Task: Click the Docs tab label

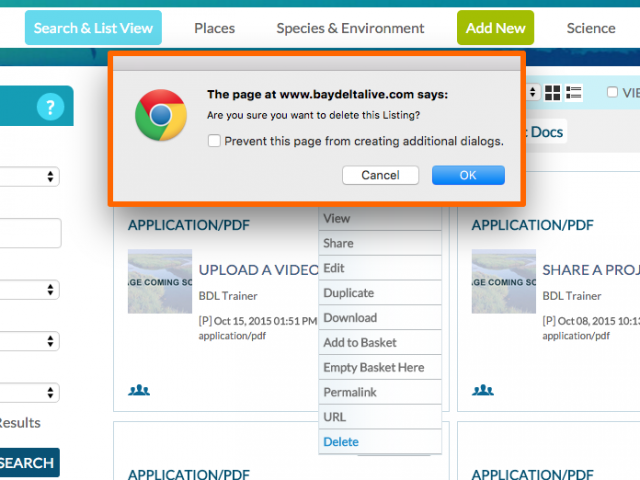Action: coord(547,132)
